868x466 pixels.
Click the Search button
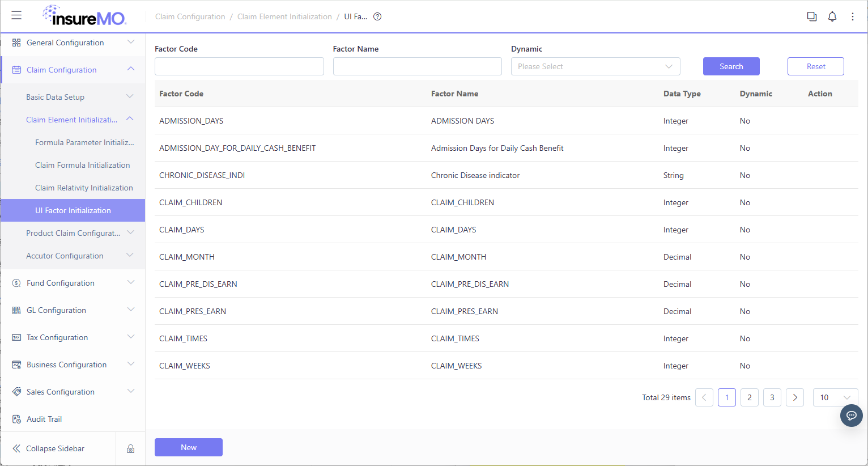point(731,66)
